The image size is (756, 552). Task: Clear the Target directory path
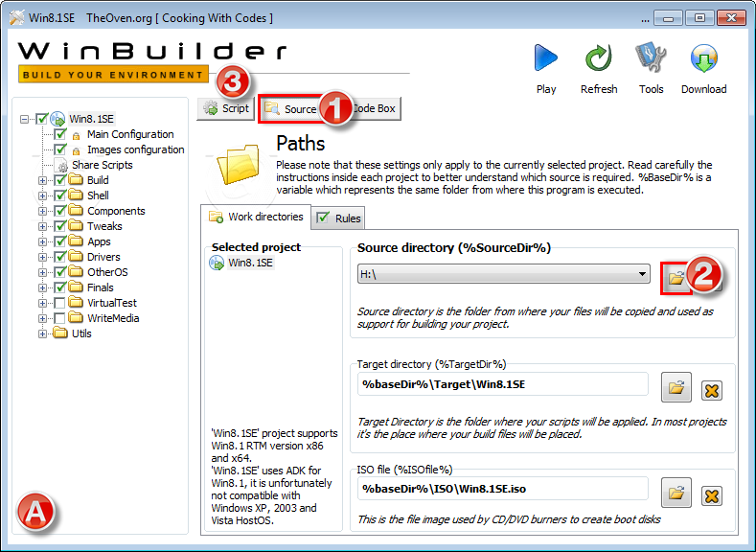coord(712,390)
